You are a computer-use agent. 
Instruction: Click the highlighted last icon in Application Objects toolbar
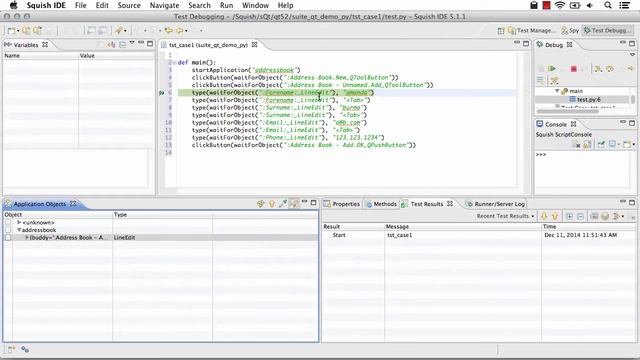[293, 203]
